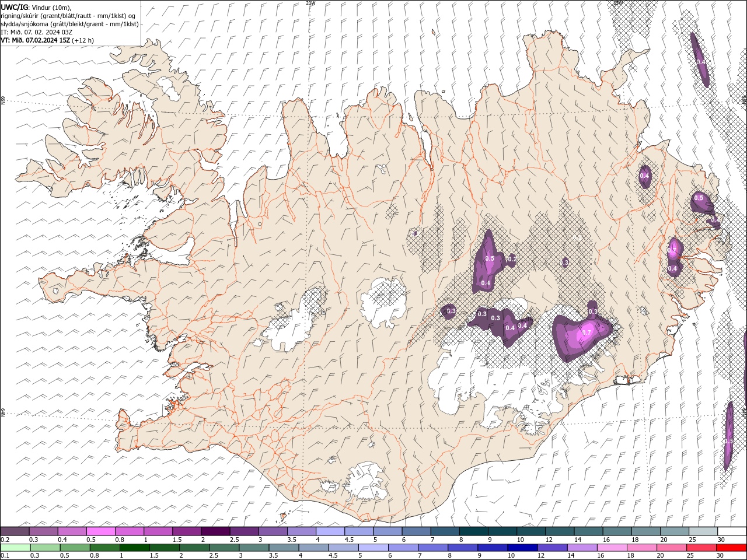Click dark mauve swatch between 0.2 and 0.3, upper legend
Viewport: 747px width, 560px height.
pyautogui.click(x=15, y=531)
